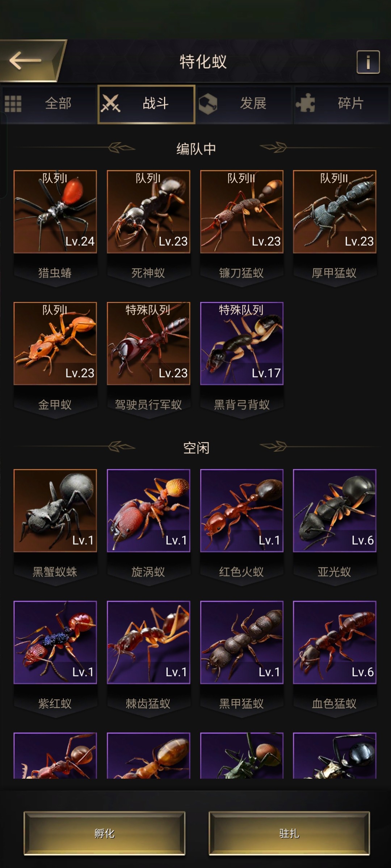Select the 血色猛蚁 Lv.6 card
This screenshot has width=391, height=868.
pyautogui.click(x=335, y=642)
